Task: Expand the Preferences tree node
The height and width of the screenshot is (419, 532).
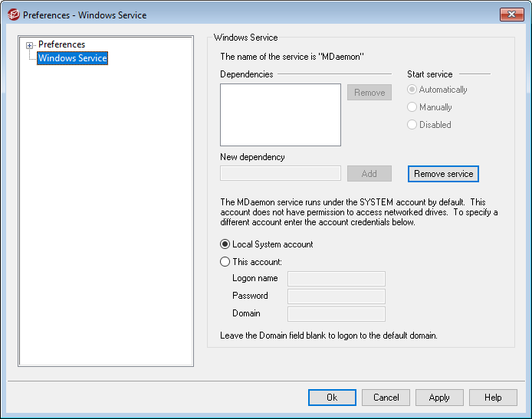Action: click(x=30, y=45)
